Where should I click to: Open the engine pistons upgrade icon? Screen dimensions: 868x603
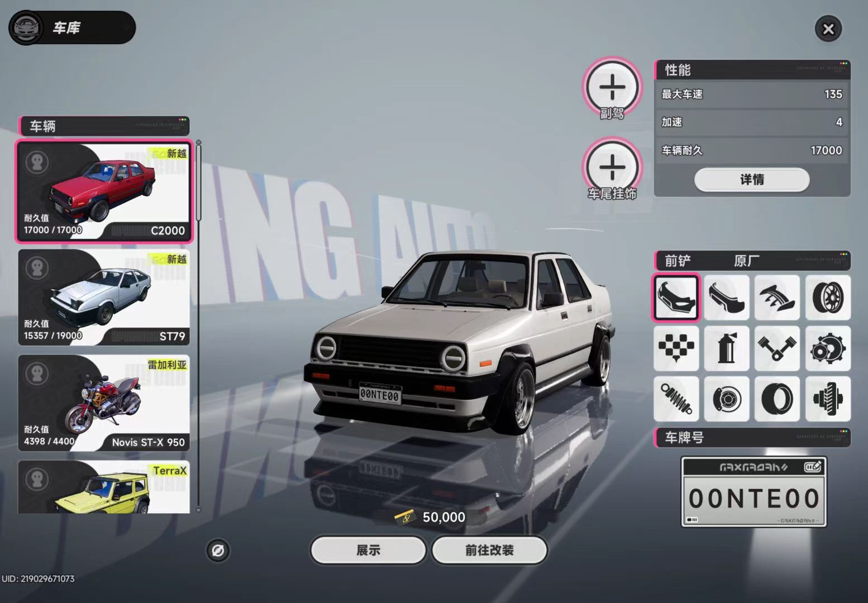[777, 348]
